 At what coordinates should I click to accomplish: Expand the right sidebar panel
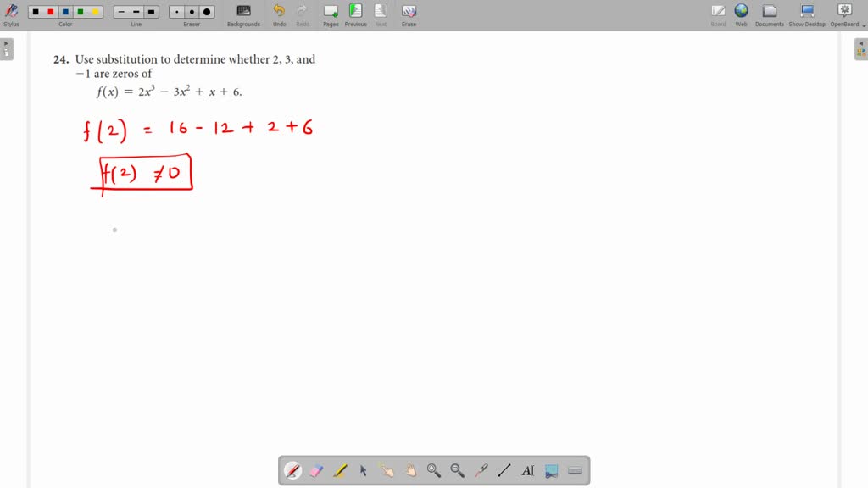(x=860, y=48)
